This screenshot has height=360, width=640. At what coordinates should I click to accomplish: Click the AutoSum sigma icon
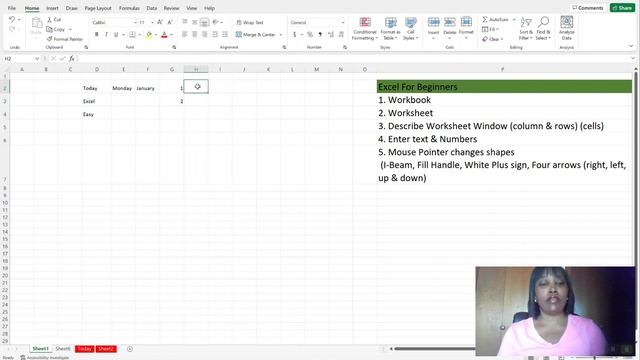click(484, 19)
